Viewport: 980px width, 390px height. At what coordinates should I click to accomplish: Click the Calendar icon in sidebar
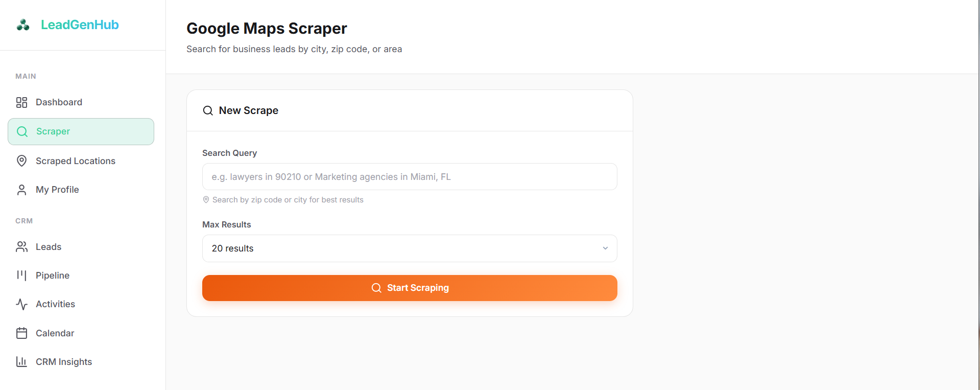(21, 333)
